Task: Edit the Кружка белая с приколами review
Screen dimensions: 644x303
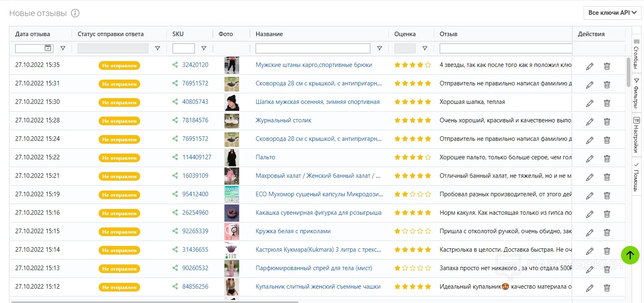Action: pos(590,233)
